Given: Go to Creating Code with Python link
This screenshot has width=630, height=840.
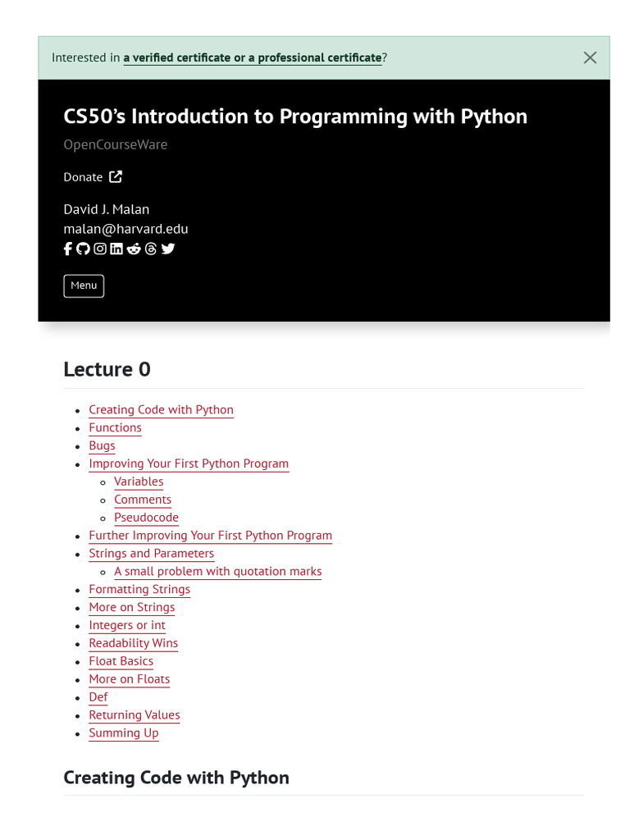Looking at the screenshot, I should (162, 410).
